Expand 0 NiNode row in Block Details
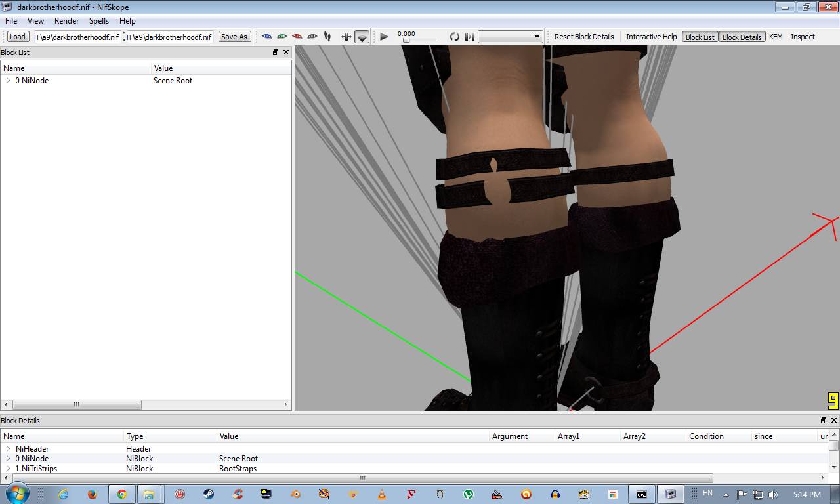Viewport: 840px width, 504px height. pyautogui.click(x=8, y=459)
